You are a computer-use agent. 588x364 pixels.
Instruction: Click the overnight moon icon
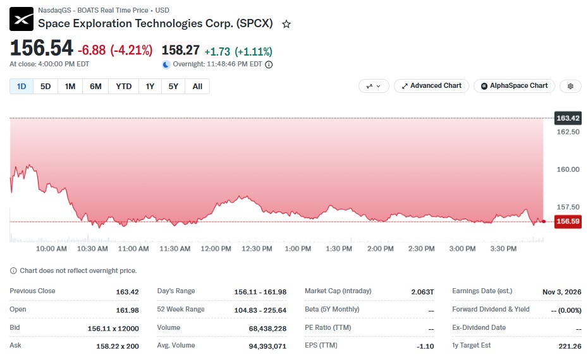[166, 64]
